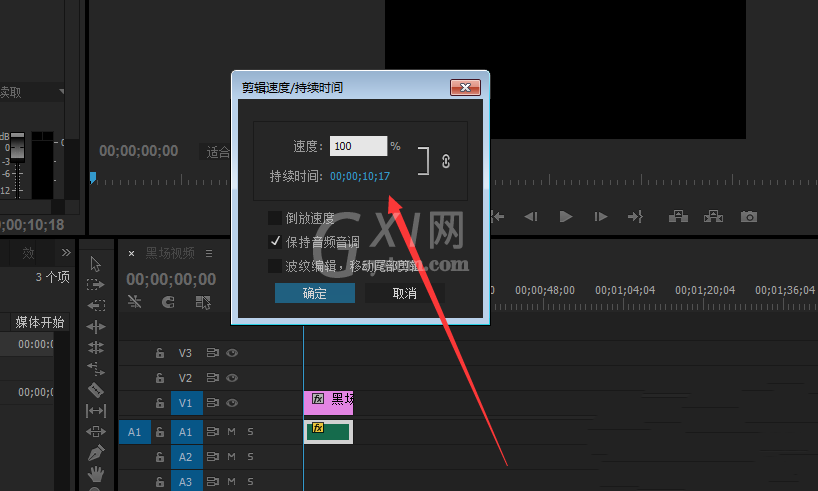818x491 pixels.
Task: Open the 适合 zoom level dropdown
Action: pos(215,152)
